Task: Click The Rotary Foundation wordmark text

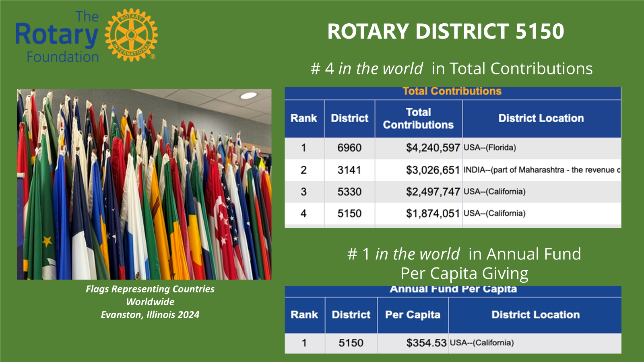Action: [x=57, y=37]
